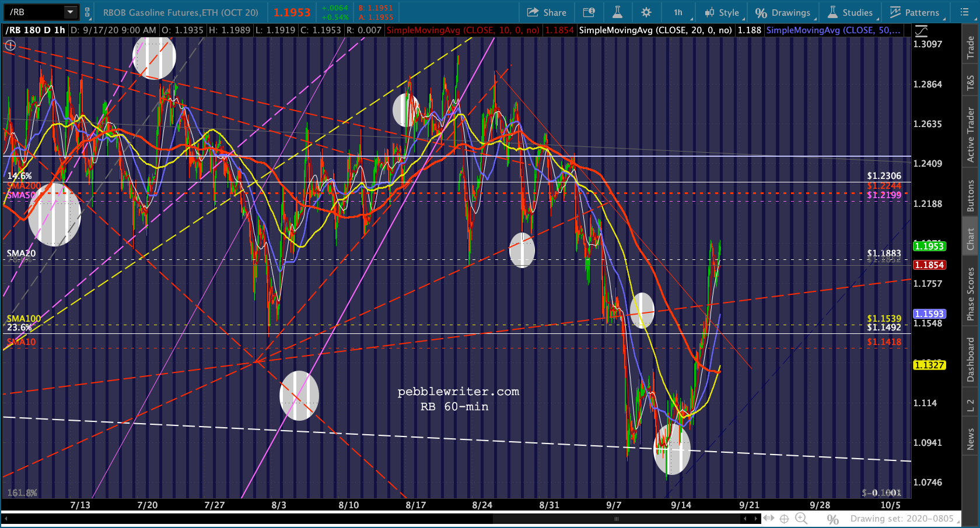This screenshot has height=528, width=980.
Task: Open chart settings gear icon
Action: (646, 12)
